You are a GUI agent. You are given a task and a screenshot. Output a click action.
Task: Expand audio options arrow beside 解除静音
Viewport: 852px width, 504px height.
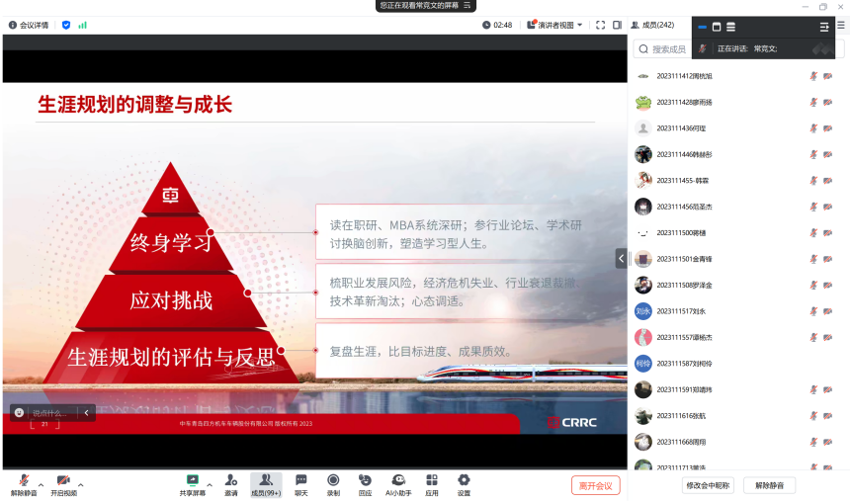pyautogui.click(x=42, y=484)
